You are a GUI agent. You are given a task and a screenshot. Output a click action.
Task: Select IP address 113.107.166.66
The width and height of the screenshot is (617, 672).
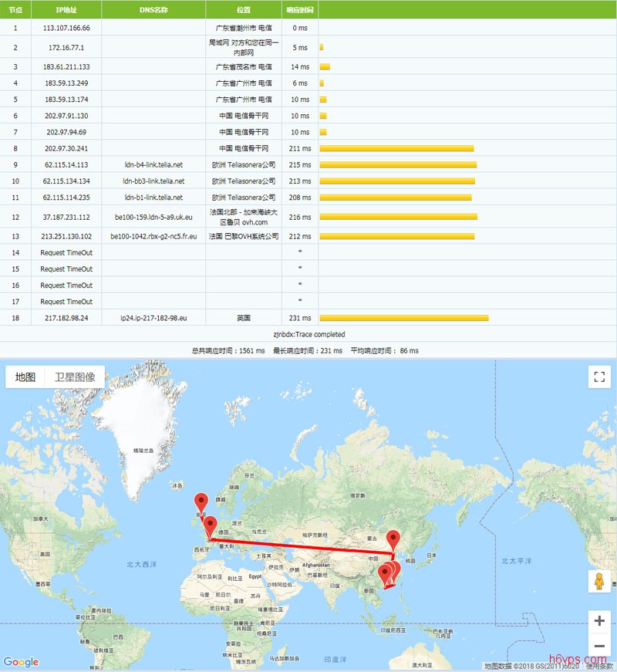[x=66, y=28]
